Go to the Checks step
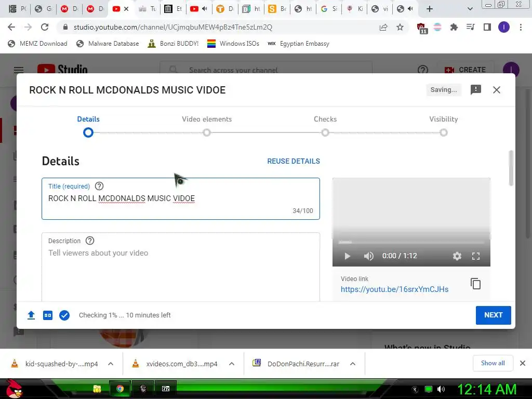Viewport: 532px width, 399px height. pos(325,126)
